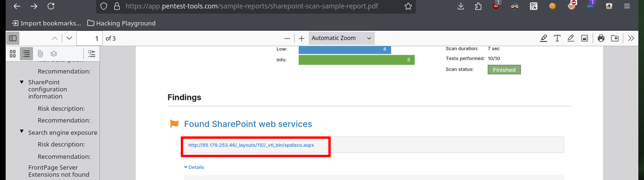Screen dimensions: 644x180
Task: Go to next page arrow
Action: [x=69, y=38]
